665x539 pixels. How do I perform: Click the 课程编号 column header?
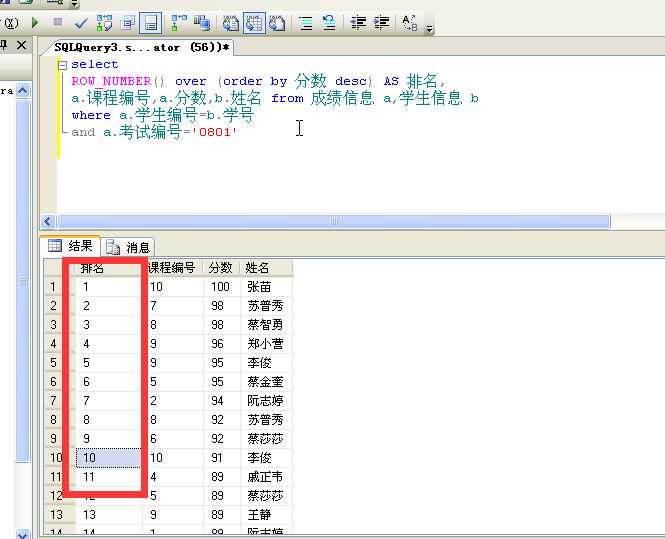[x=172, y=268]
